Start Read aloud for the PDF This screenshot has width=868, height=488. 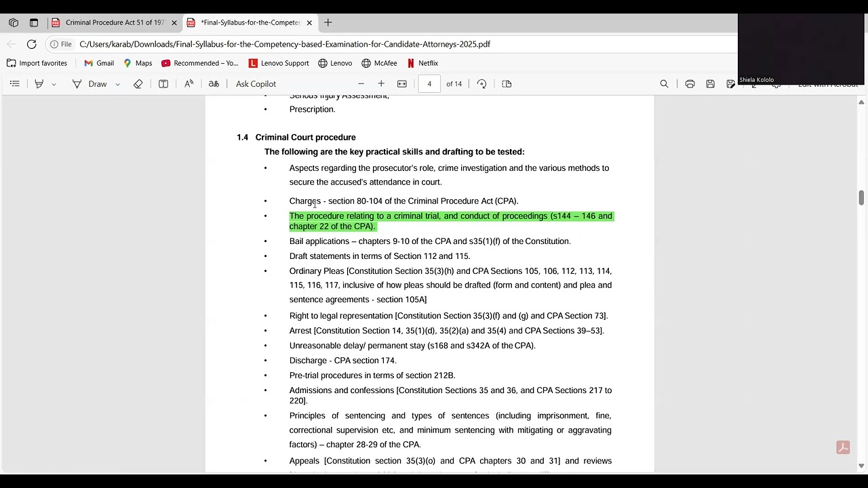point(189,84)
